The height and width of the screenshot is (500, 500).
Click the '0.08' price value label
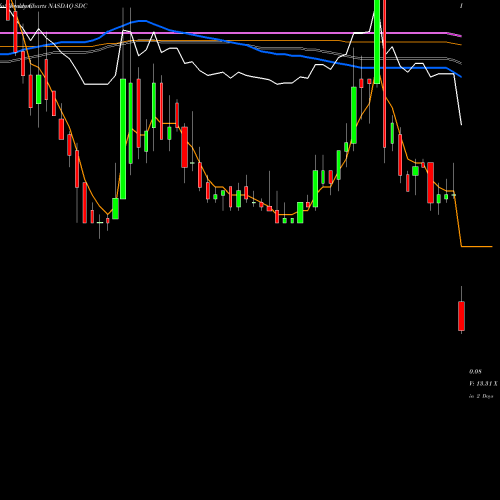click(475, 371)
